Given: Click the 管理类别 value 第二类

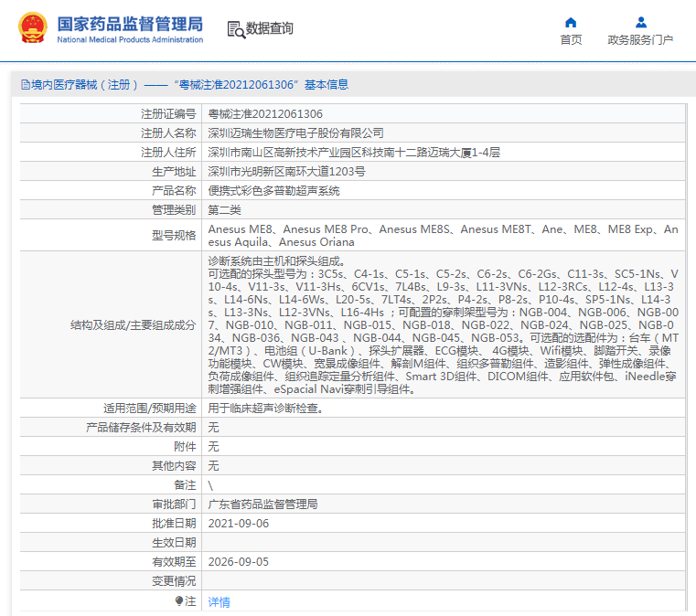Looking at the screenshot, I should coord(224,210).
